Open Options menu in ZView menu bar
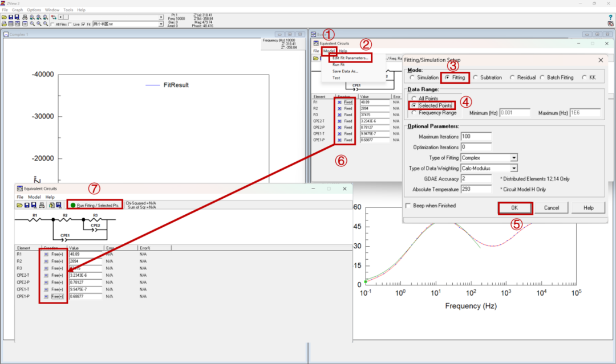616x364 pixels. tap(34, 10)
